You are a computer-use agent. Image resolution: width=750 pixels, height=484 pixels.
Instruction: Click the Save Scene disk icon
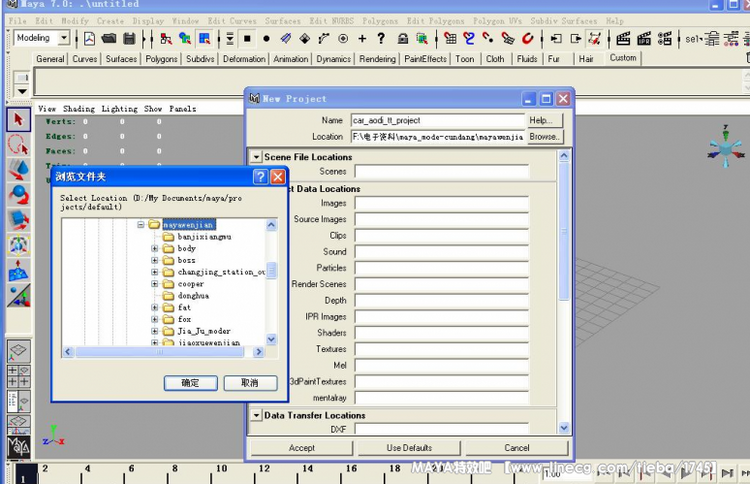coord(129,39)
